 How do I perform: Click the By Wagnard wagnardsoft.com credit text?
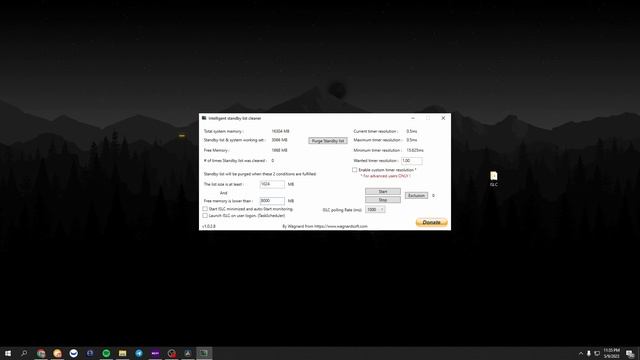325,226
